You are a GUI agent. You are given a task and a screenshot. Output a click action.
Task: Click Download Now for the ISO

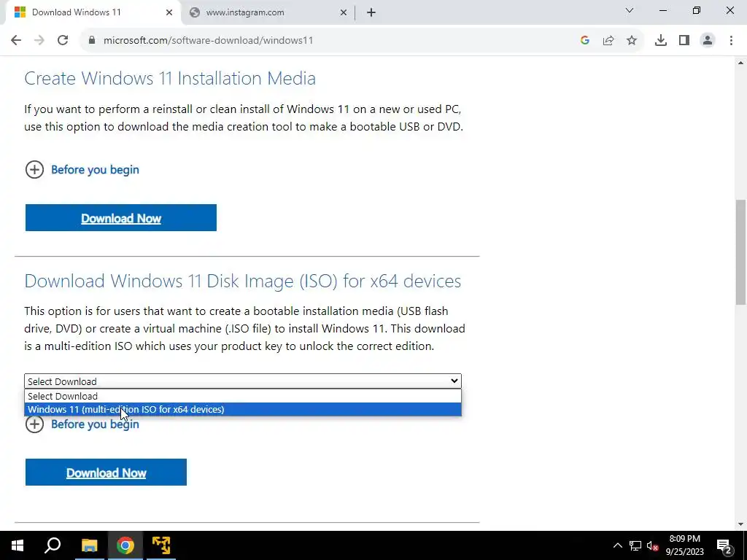point(106,472)
